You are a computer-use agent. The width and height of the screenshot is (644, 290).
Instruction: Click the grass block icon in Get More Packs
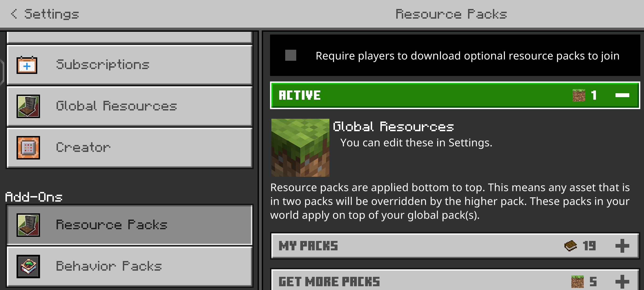(x=578, y=282)
